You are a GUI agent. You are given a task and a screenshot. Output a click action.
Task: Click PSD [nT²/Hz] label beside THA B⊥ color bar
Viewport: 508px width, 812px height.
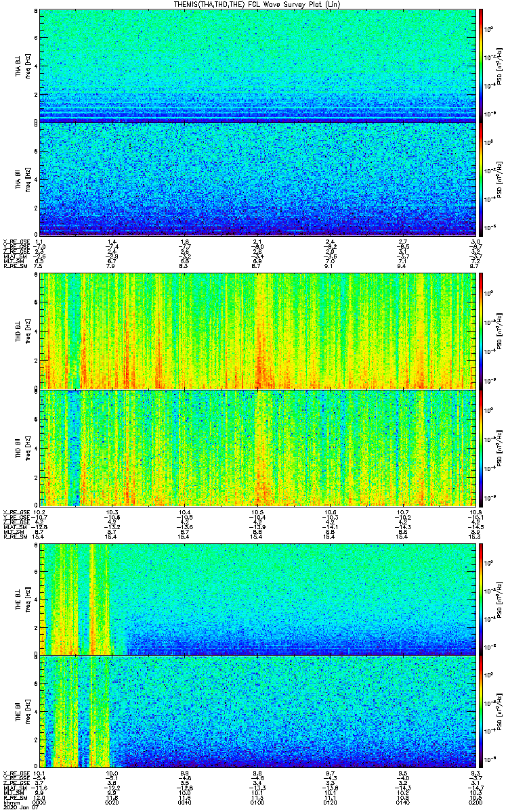pos(501,66)
